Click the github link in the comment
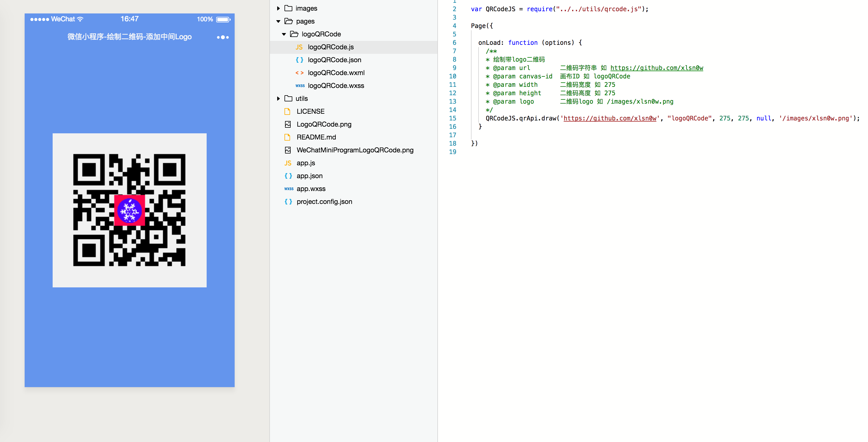This screenshot has height=442, width=868. pos(657,68)
